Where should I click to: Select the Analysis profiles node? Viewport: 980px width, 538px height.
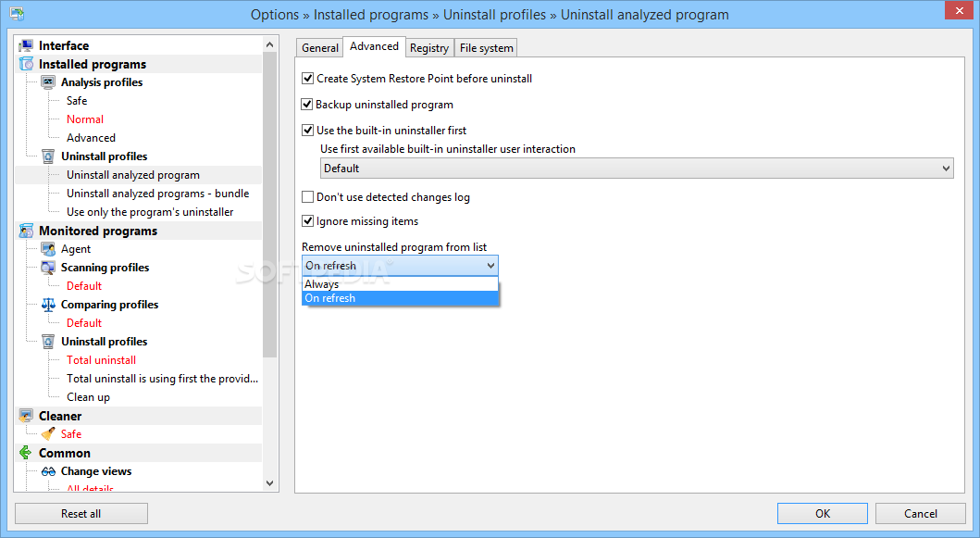pos(102,82)
